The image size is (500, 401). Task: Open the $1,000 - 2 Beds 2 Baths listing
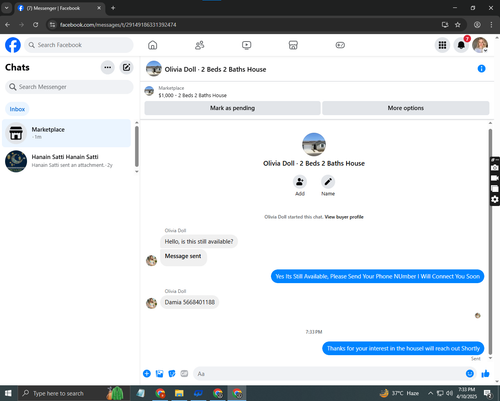pyautogui.click(x=192, y=95)
